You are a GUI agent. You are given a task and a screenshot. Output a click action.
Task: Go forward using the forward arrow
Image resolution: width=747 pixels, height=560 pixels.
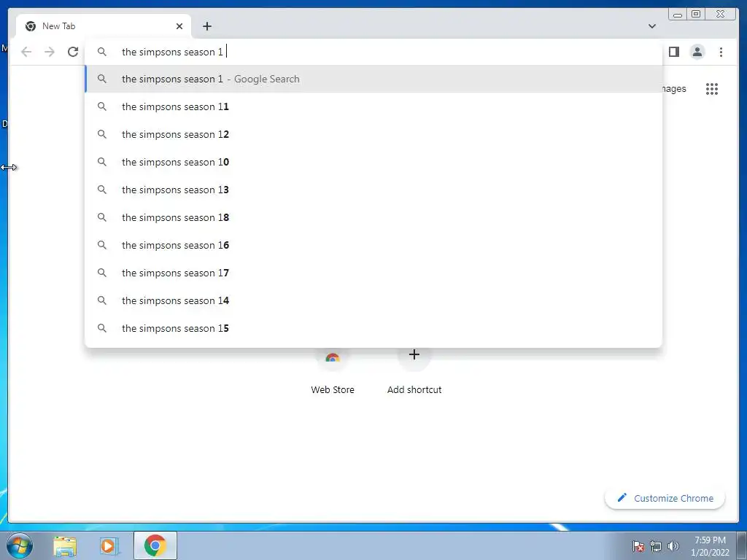(50, 52)
